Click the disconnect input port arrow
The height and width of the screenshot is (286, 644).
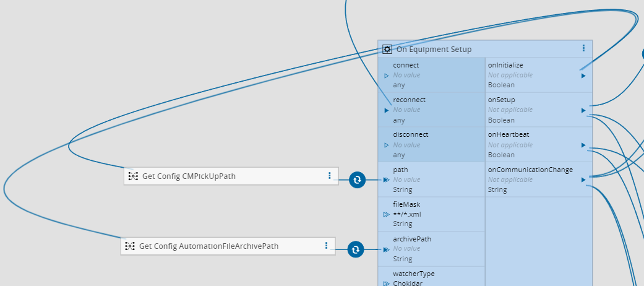tap(386, 145)
